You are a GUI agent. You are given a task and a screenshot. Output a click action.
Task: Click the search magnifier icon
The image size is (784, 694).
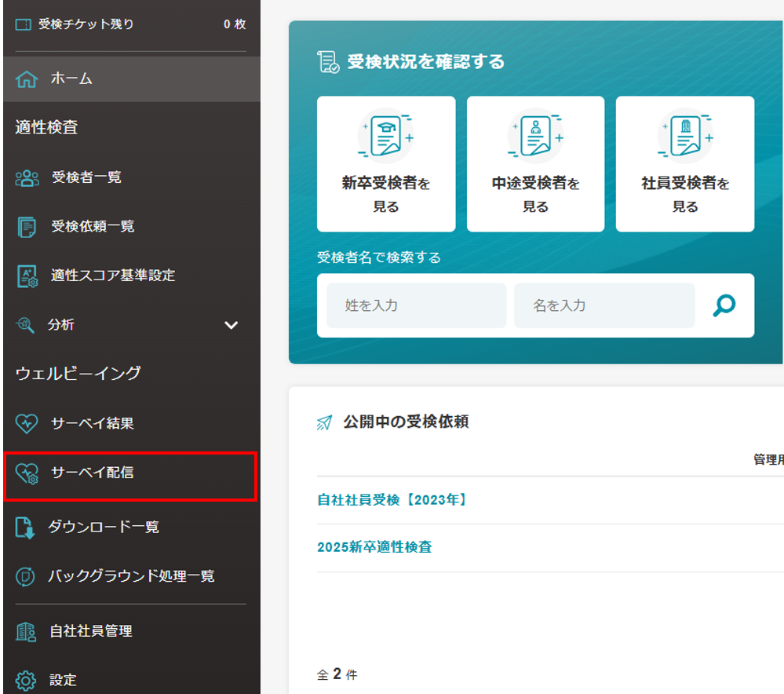pos(724,305)
